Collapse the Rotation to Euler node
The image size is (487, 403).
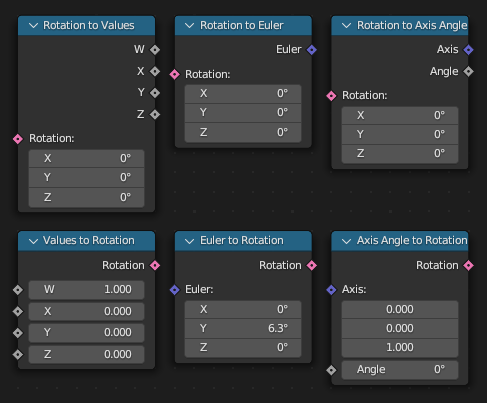point(189,26)
